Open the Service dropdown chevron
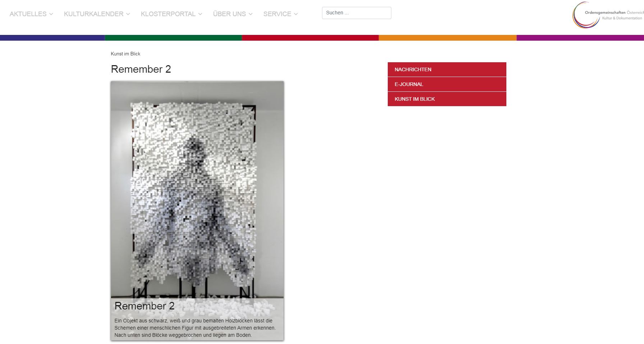The height and width of the screenshot is (344, 644). point(296,14)
